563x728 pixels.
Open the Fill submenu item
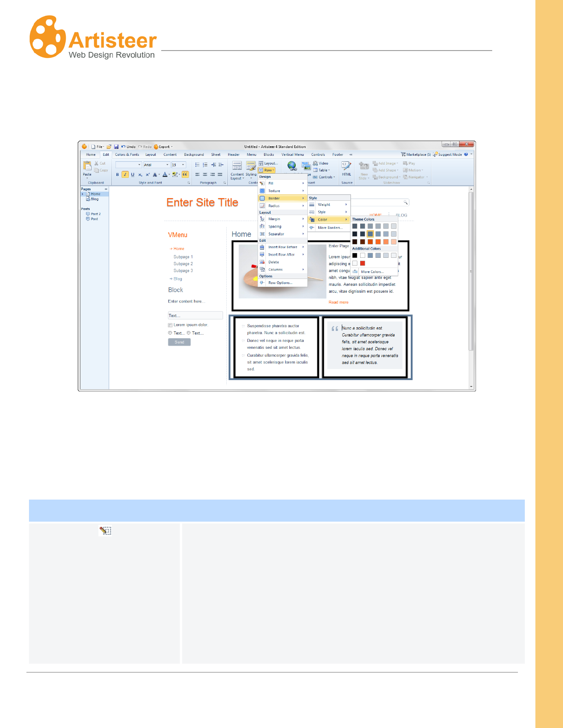point(282,183)
